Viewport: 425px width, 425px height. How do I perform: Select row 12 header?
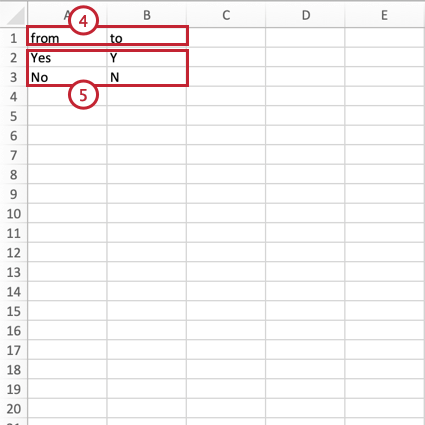tap(13, 253)
